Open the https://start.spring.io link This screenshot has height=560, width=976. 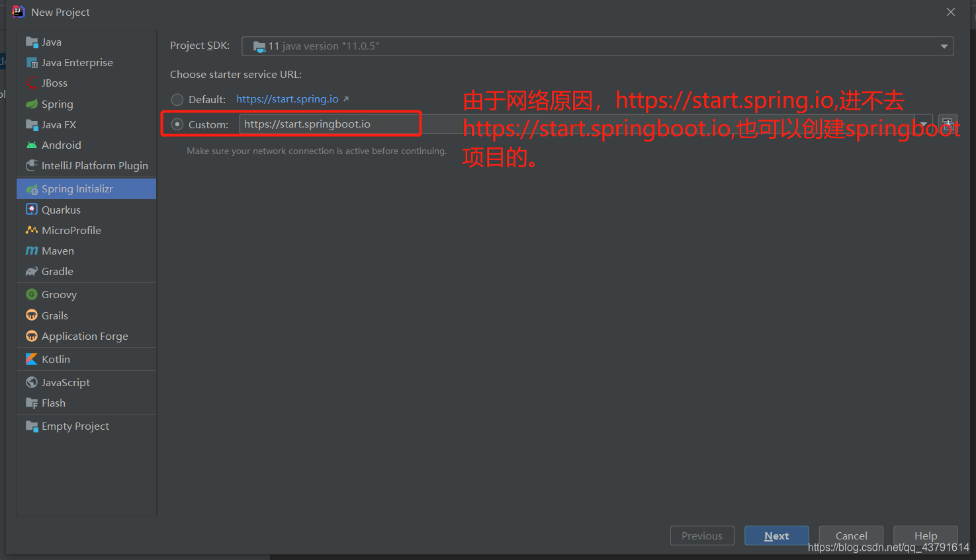287,99
